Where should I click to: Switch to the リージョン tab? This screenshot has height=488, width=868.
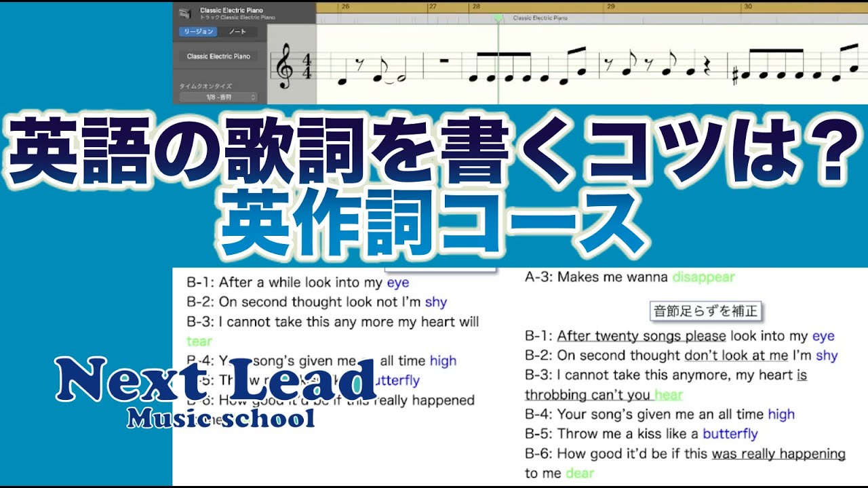click(x=197, y=32)
